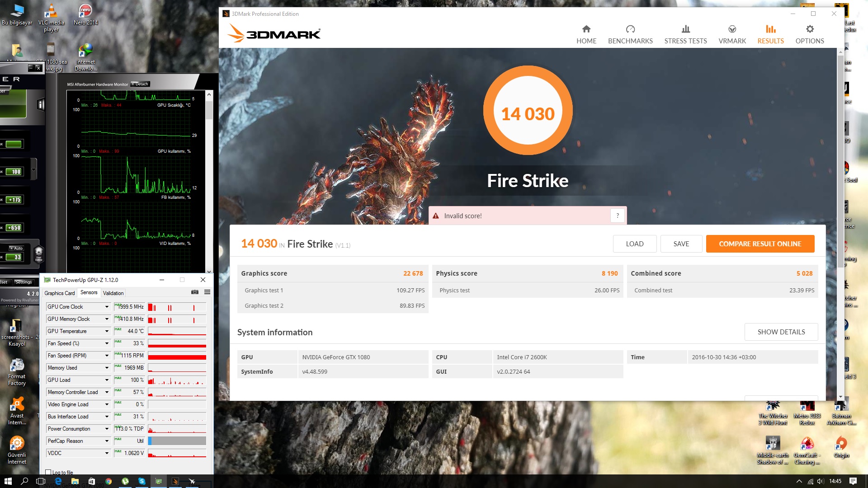Click the LOAD result button
This screenshot has height=488, width=868.
(635, 244)
